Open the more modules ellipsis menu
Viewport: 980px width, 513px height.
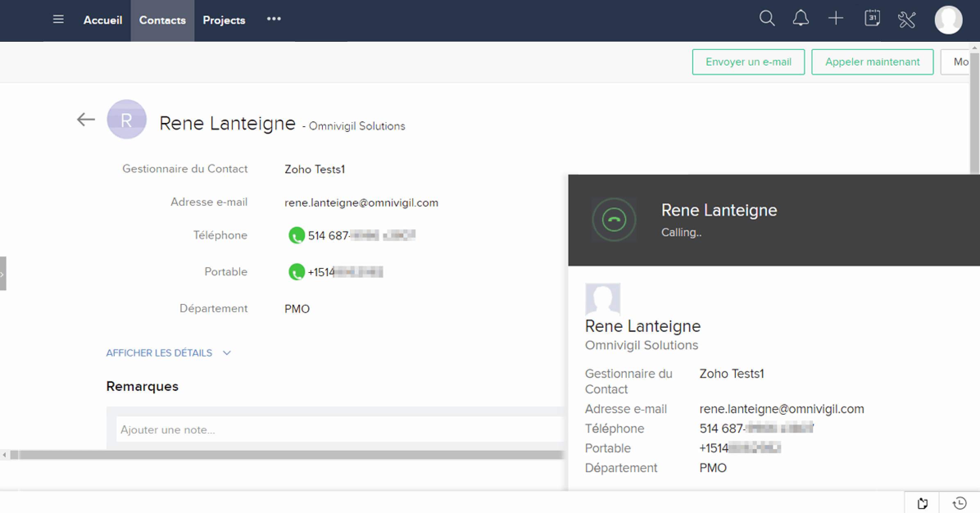(274, 19)
